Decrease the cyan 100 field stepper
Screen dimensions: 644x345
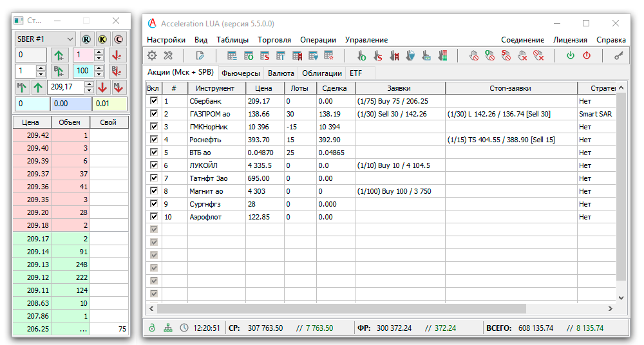point(99,74)
